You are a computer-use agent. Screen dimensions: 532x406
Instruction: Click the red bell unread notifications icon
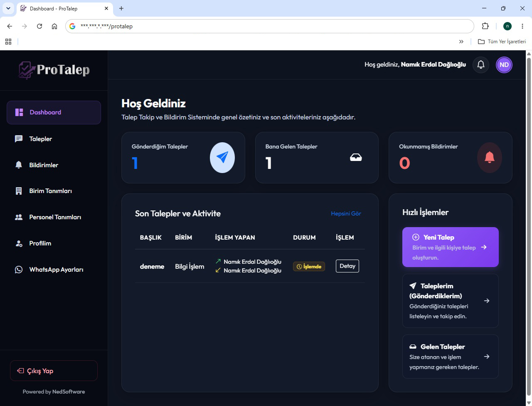490,157
